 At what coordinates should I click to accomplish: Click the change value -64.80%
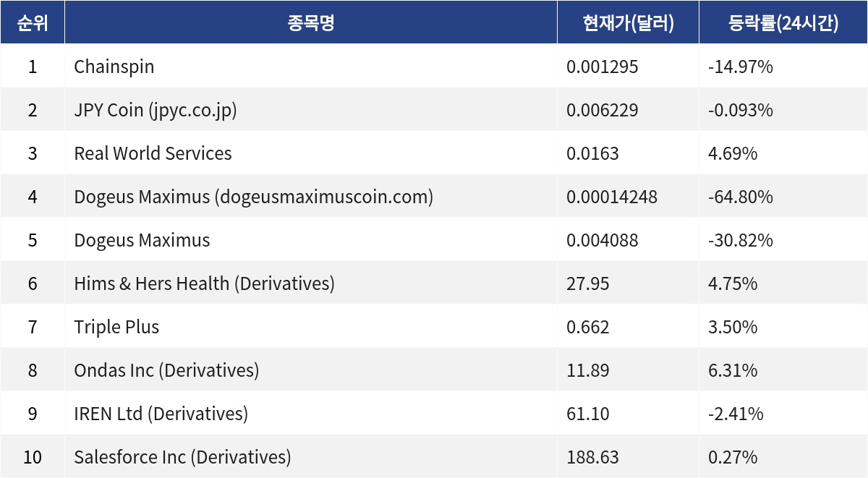[741, 197]
